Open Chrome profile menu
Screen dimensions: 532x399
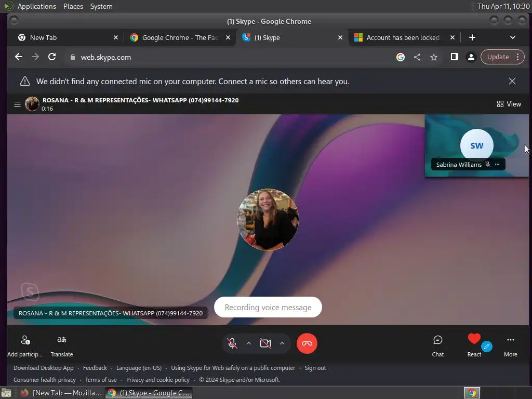tap(471, 57)
